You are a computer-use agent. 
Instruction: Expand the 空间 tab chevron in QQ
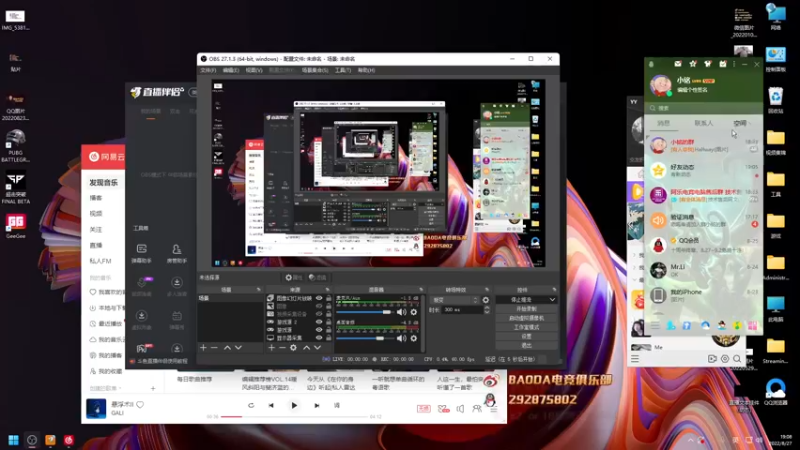coord(749,123)
